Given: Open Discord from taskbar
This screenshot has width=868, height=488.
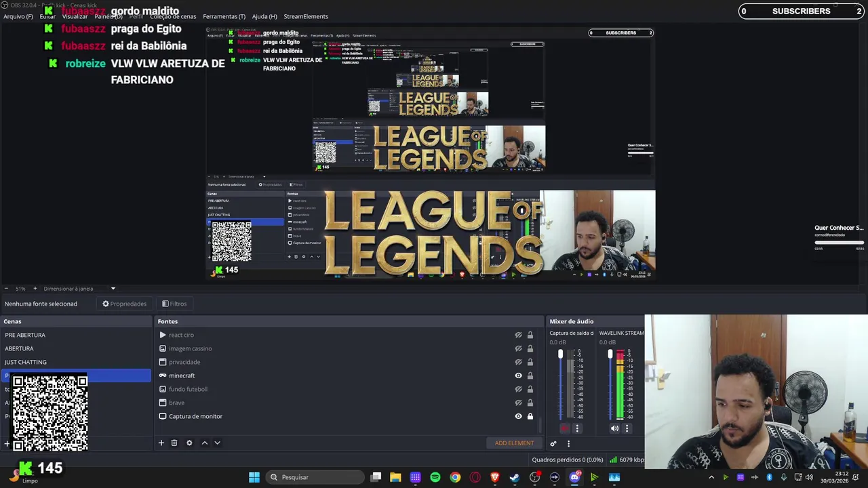Looking at the screenshot, I should (x=574, y=477).
